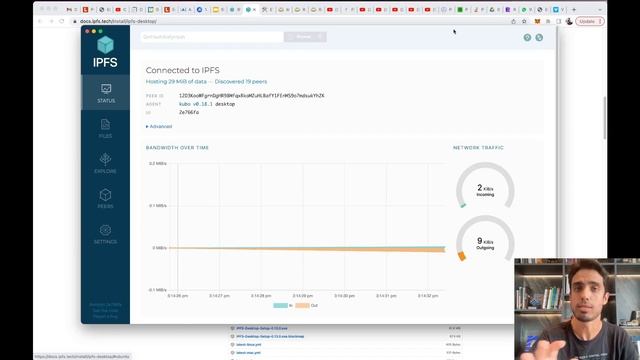The width and height of the screenshot is (640, 360).
Task: Open the Status page in IPFS sidebar
Action: (106, 93)
